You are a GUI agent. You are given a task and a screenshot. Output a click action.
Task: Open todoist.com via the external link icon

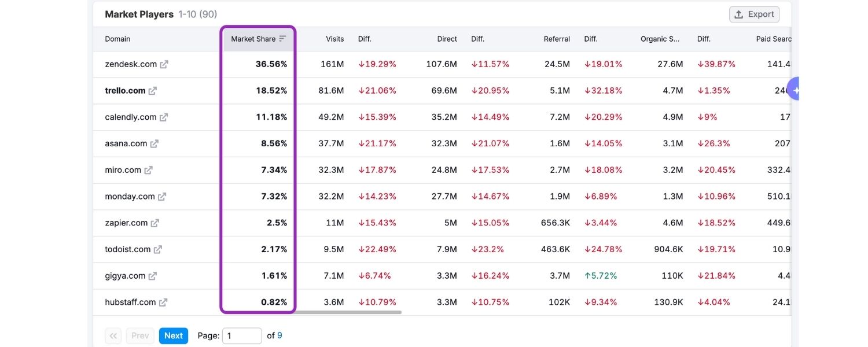click(158, 249)
